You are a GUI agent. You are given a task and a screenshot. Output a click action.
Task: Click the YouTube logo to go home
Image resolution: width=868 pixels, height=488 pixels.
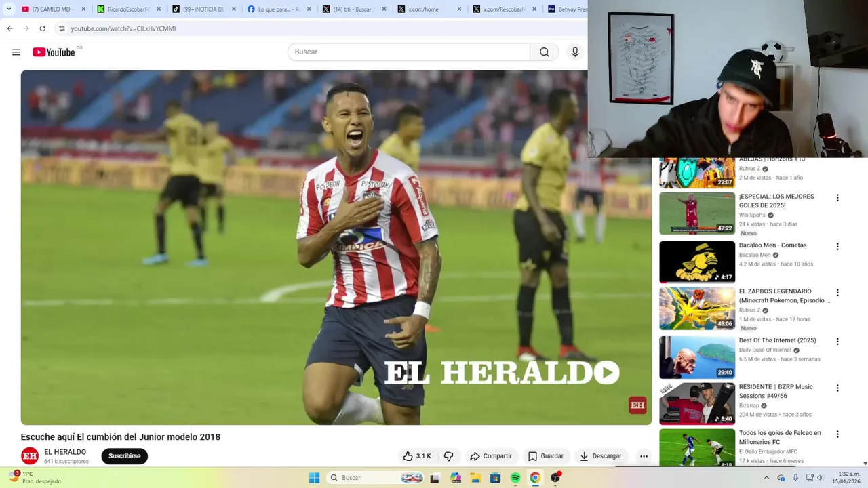pos(54,52)
